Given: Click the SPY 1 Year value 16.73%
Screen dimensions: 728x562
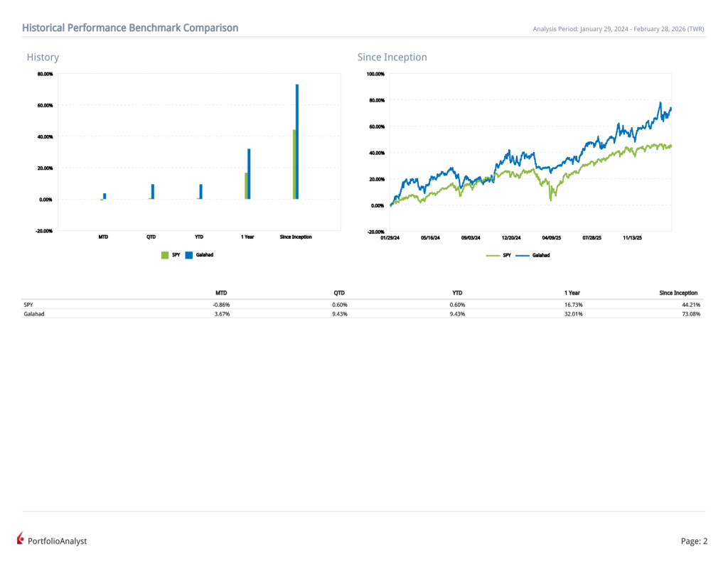Looking at the screenshot, I should point(574,305).
